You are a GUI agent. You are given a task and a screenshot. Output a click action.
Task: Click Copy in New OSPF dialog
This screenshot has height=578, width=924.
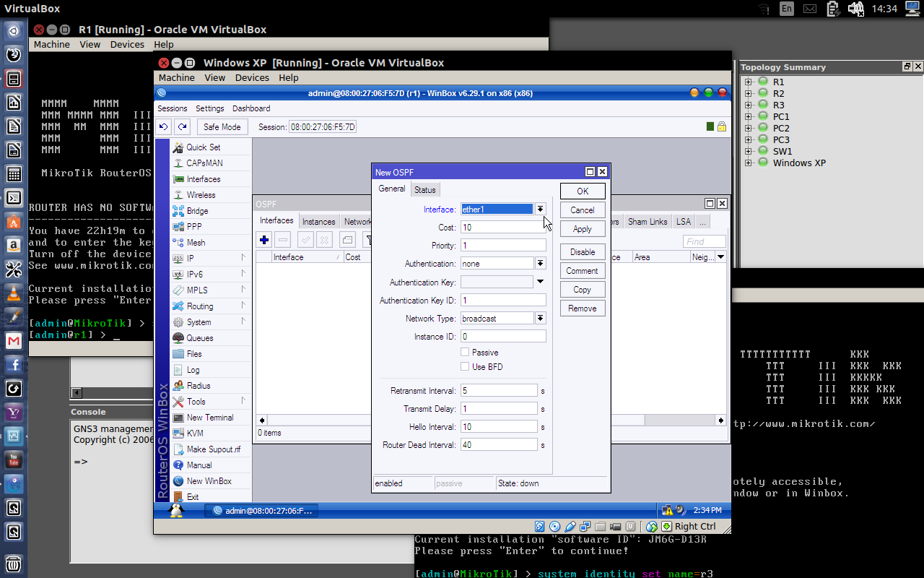(x=583, y=290)
